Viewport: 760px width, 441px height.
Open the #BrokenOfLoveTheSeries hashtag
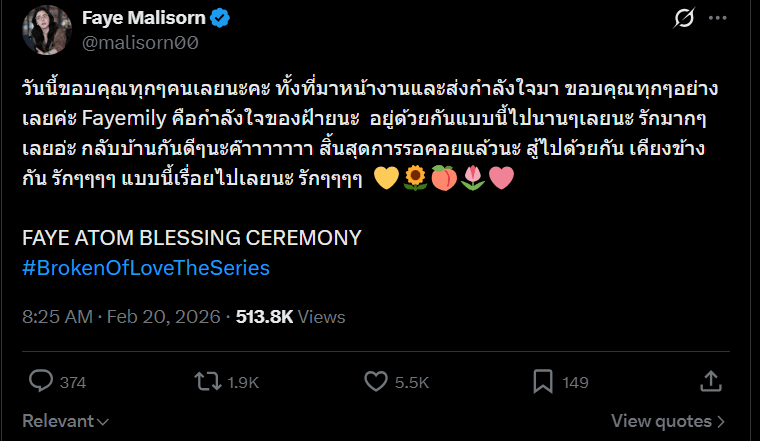146,268
